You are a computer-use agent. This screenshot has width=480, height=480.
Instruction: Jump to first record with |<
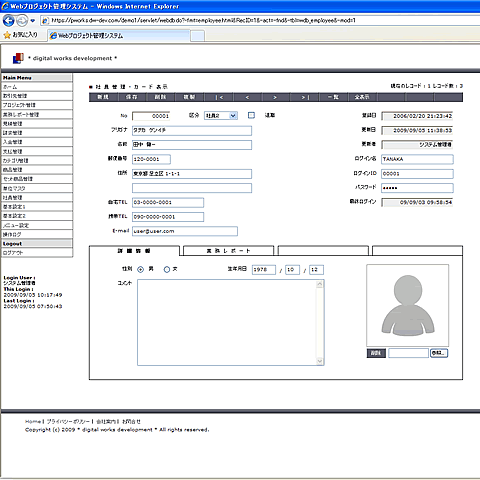pos(219,97)
